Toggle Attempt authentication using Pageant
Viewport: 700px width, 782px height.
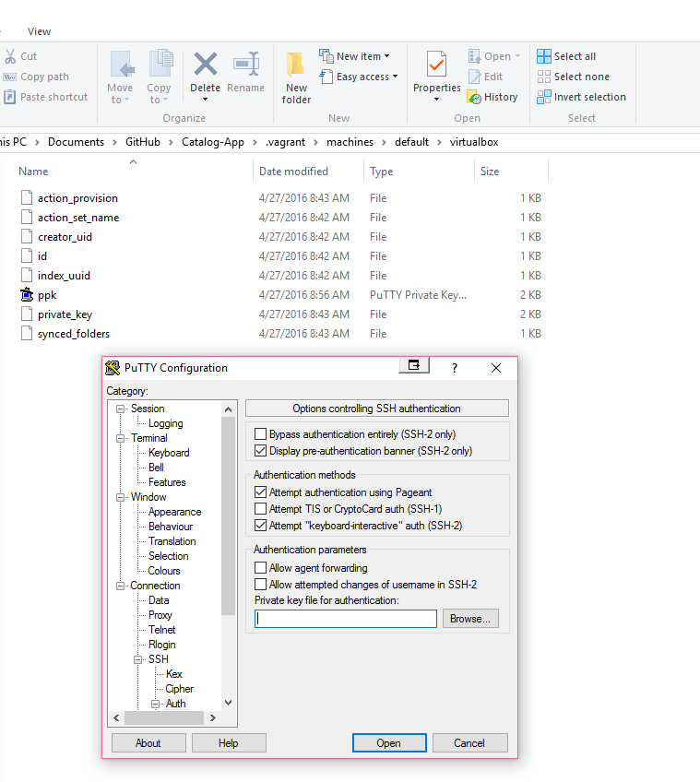[x=260, y=492]
